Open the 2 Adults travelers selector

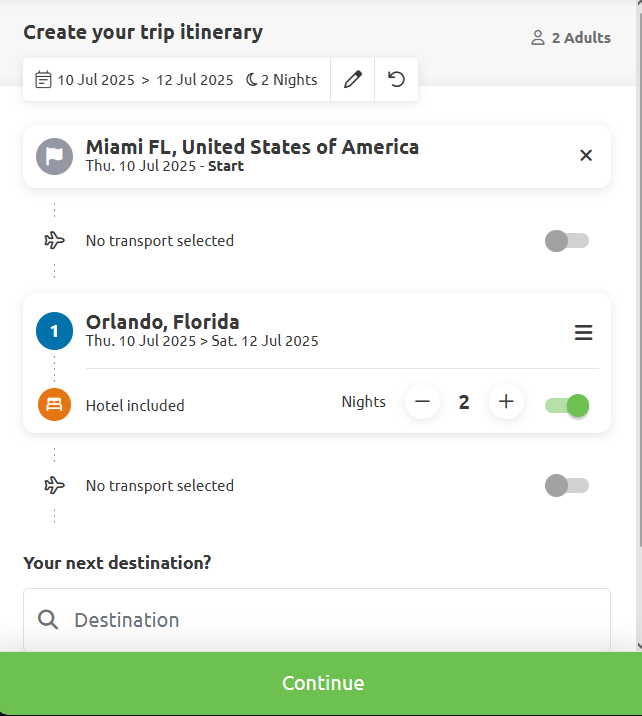(x=571, y=37)
